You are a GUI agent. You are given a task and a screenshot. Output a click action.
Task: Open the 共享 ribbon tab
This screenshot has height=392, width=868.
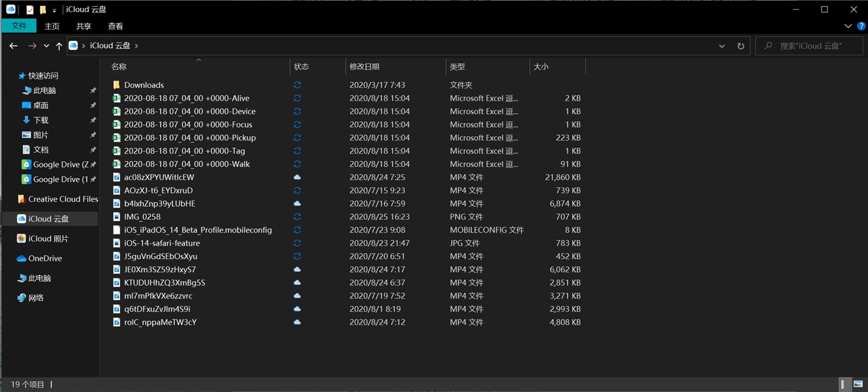tap(84, 26)
